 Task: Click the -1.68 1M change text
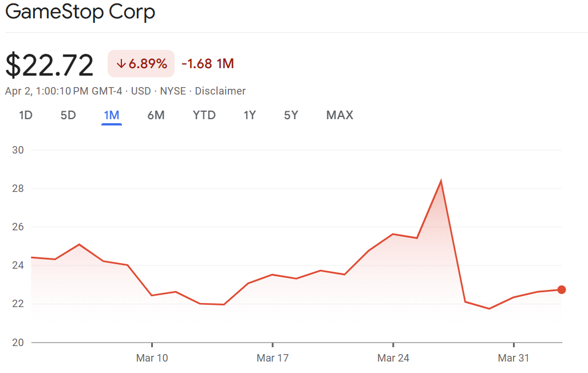(x=208, y=64)
